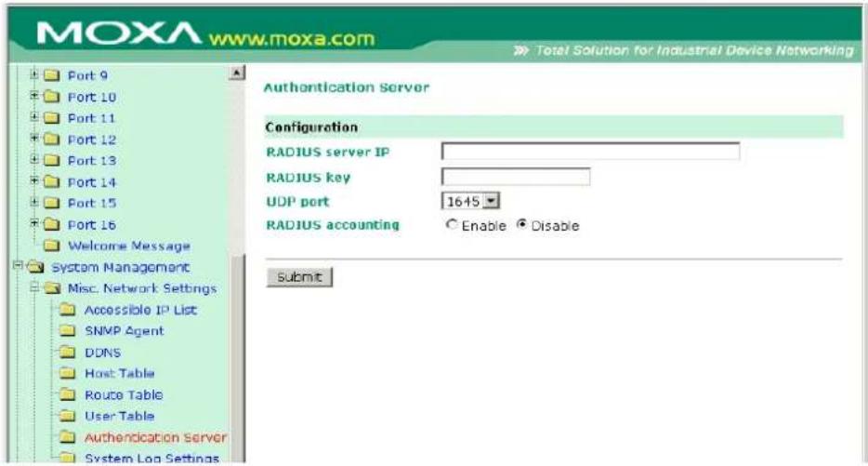Open the Port 16 tree item
This screenshot has height=466, width=868.
point(92,225)
